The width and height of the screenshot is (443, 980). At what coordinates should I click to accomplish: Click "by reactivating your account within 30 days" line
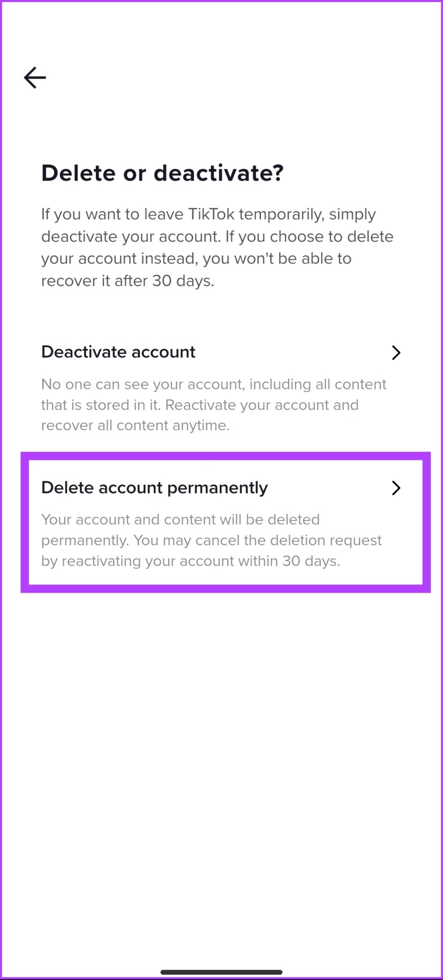point(191,561)
